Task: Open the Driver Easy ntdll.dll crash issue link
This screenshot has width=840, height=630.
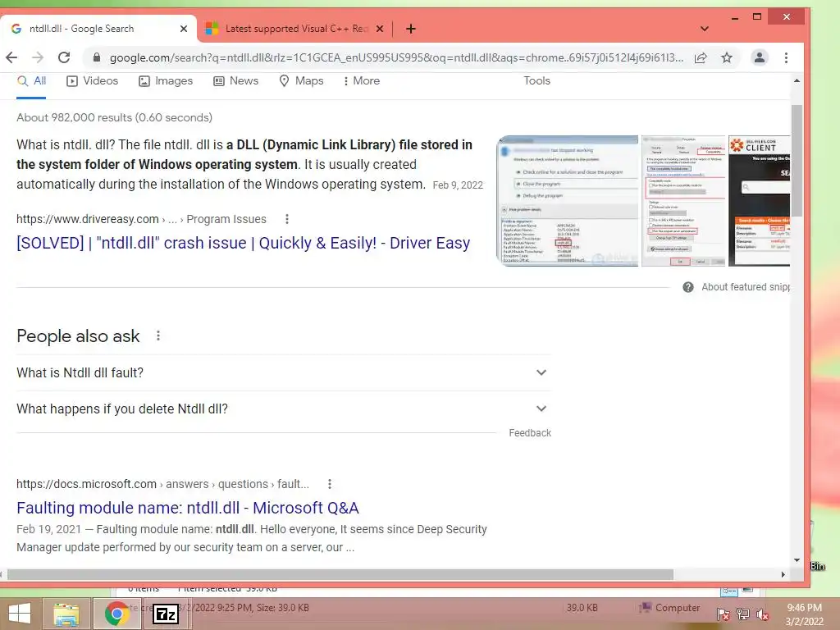Action: click(243, 243)
